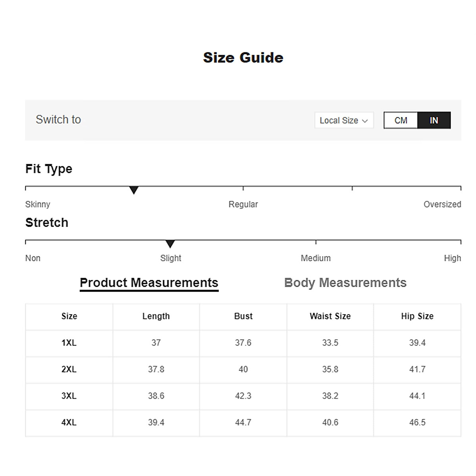Screen dimensions: 476x476
Task: Click the Size Guide heading
Action: 243,58
